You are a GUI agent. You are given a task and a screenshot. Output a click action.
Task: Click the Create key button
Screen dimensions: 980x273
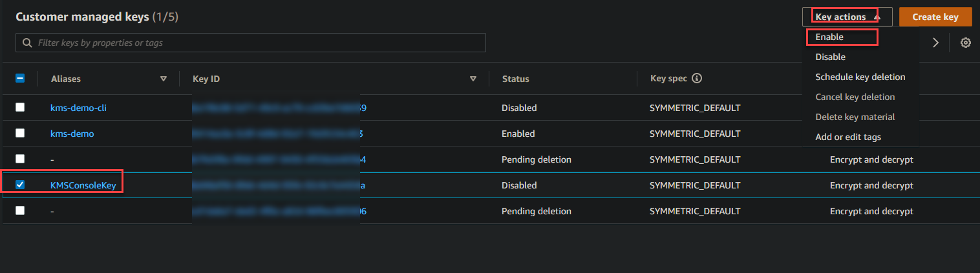(x=935, y=17)
